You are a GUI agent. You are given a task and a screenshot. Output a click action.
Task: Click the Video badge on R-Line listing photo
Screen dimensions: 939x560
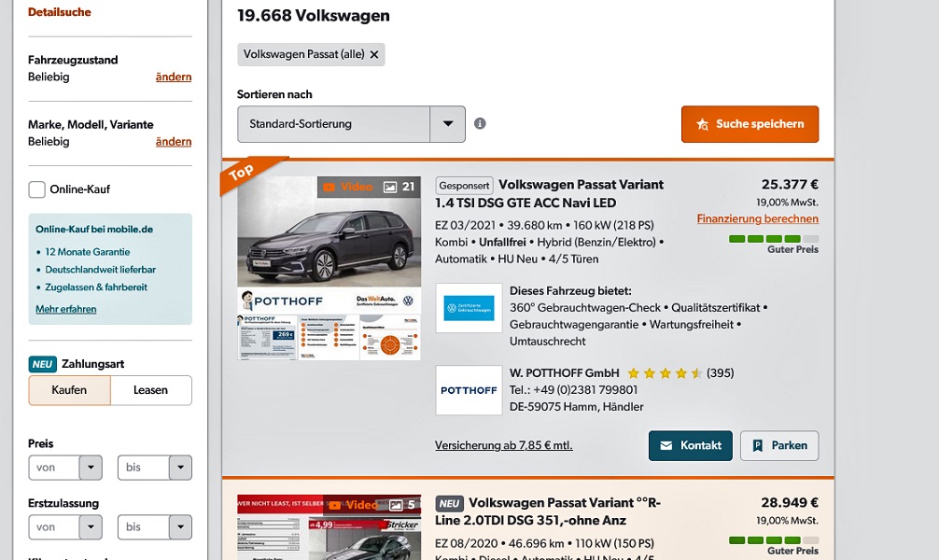354,505
